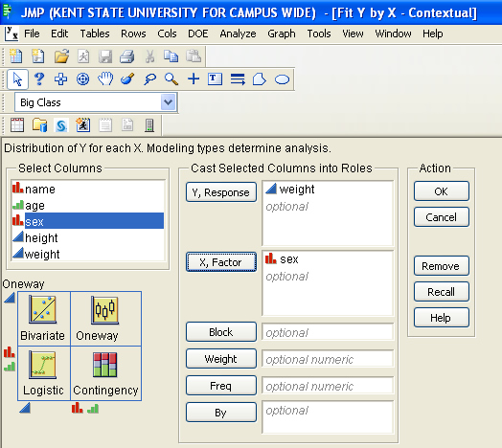Click the Freq optional numeric field
Screen dimensions: 502x448
pyautogui.click(x=328, y=386)
